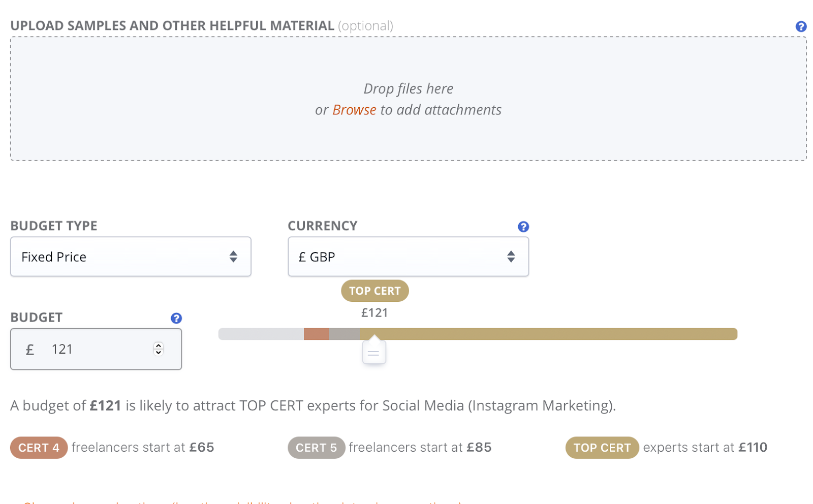Expand the £ GBP currency dropdown
The width and height of the screenshot is (813, 504).
click(408, 257)
